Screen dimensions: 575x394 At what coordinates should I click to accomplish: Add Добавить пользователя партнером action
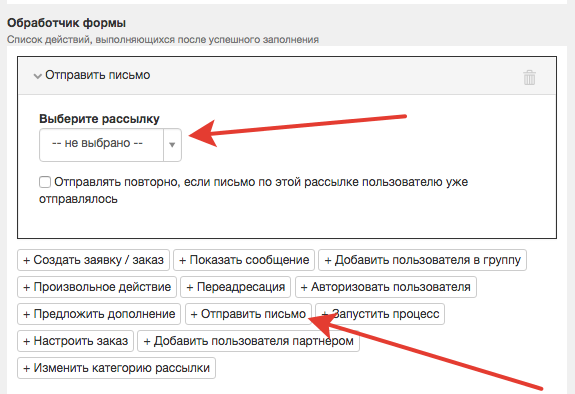[x=248, y=341]
